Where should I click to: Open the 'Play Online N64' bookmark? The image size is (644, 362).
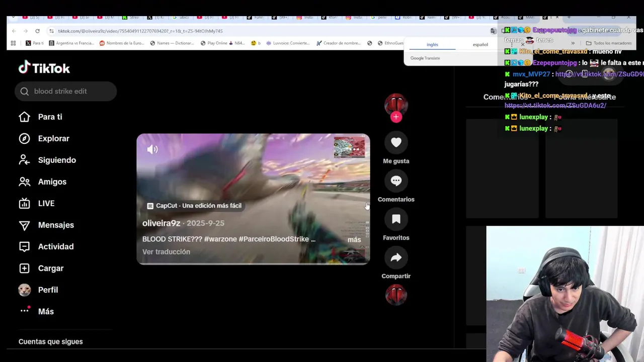coord(222,43)
